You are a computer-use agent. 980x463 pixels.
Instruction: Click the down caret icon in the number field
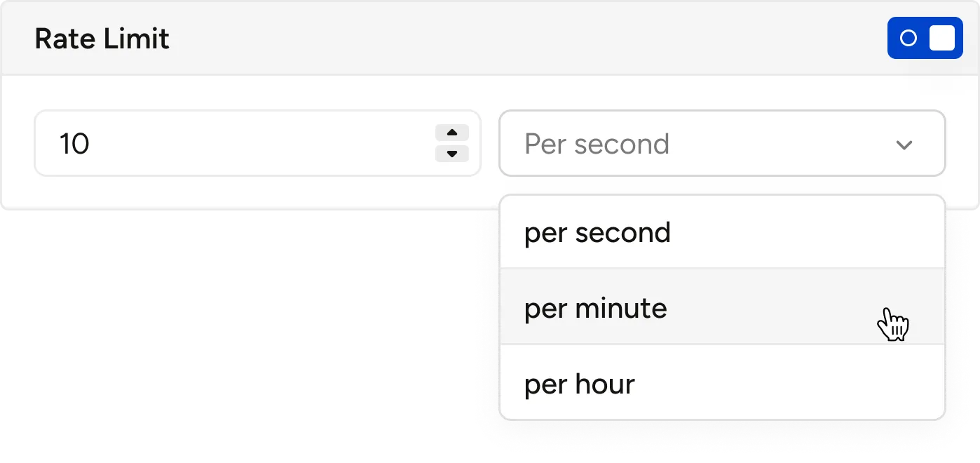[x=452, y=154]
